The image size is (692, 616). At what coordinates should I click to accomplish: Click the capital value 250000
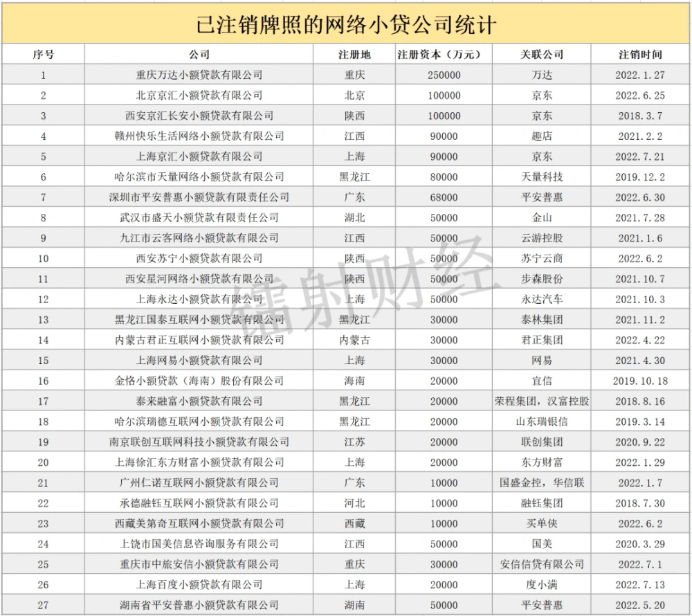(x=444, y=75)
